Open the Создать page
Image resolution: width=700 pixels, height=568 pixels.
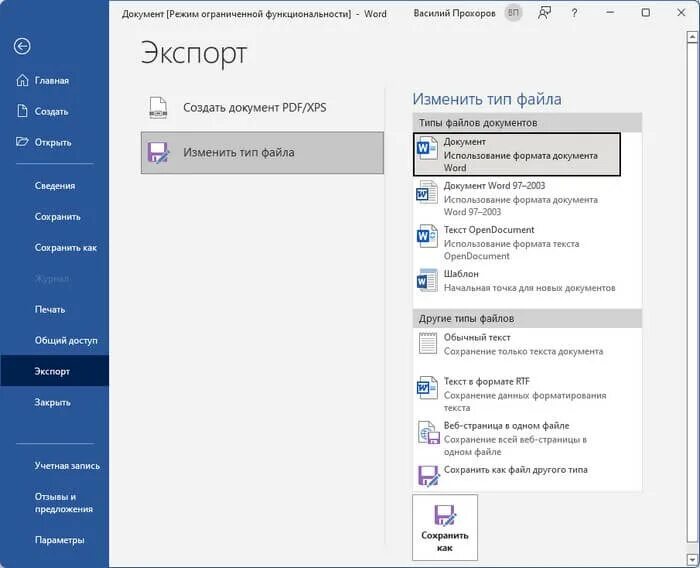click(54, 112)
